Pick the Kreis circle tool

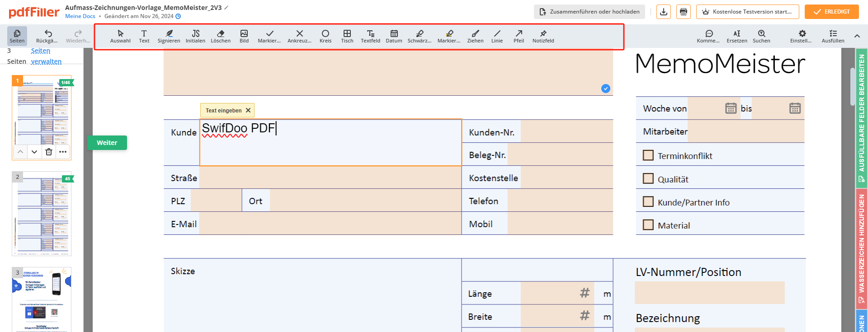325,36
